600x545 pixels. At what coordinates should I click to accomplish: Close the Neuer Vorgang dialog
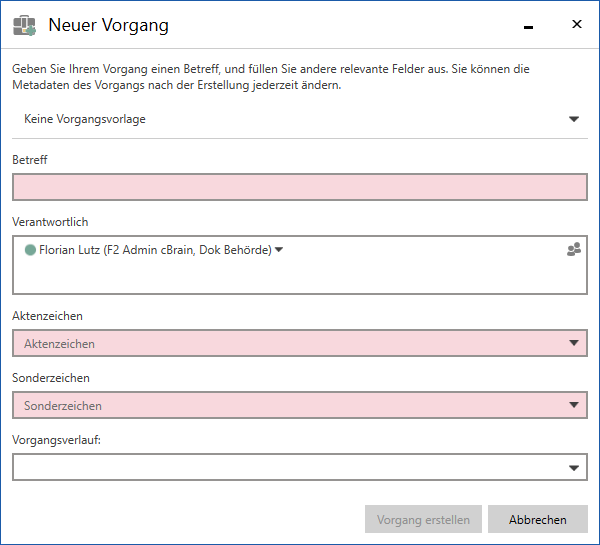pyautogui.click(x=577, y=24)
